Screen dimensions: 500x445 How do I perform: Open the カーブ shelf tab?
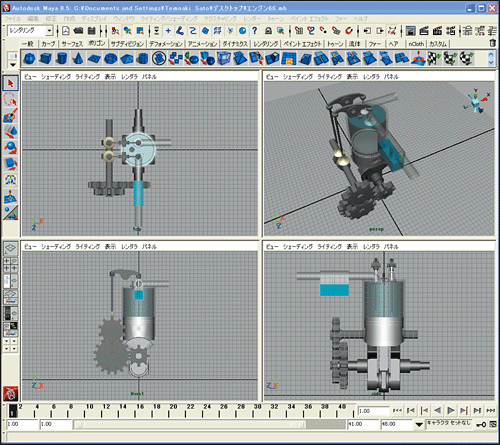coord(48,44)
